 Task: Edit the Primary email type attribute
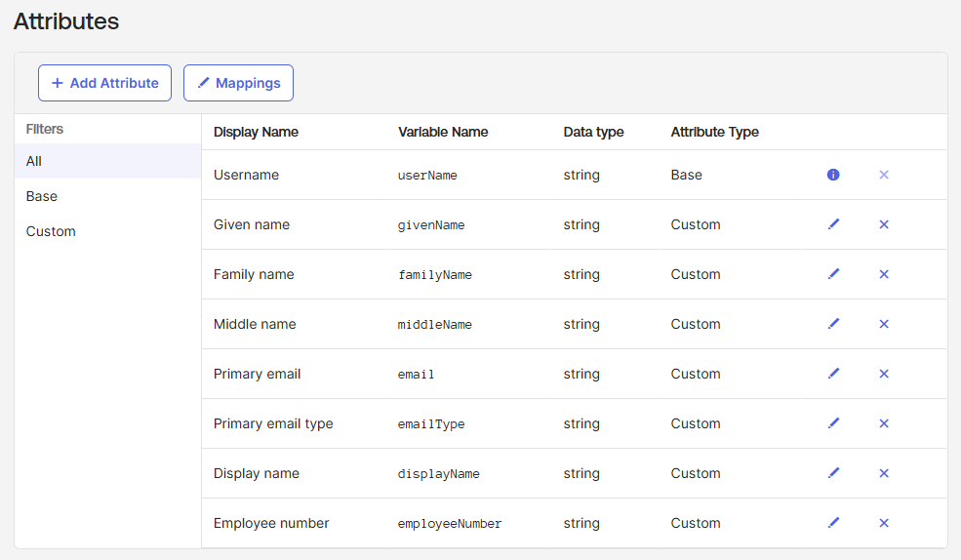[x=833, y=422]
